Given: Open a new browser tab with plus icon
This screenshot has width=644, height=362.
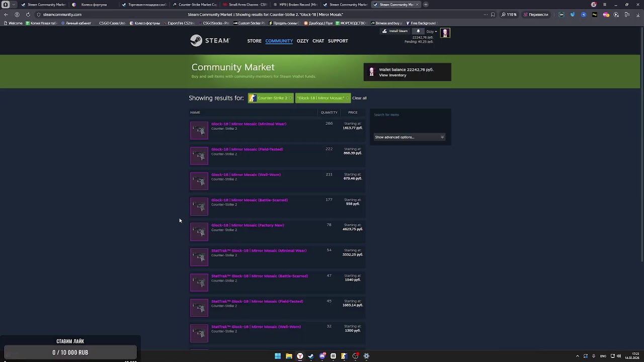Looking at the screenshot, I should pyautogui.click(x=426, y=5).
